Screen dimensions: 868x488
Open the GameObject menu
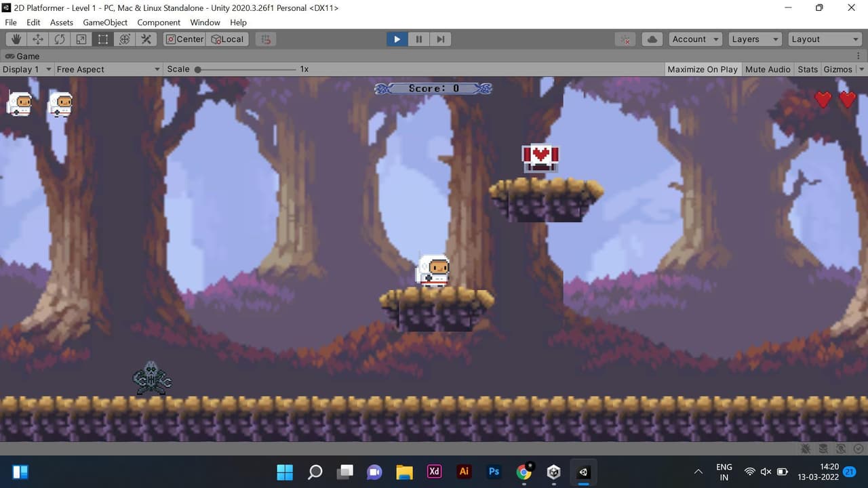click(105, 22)
